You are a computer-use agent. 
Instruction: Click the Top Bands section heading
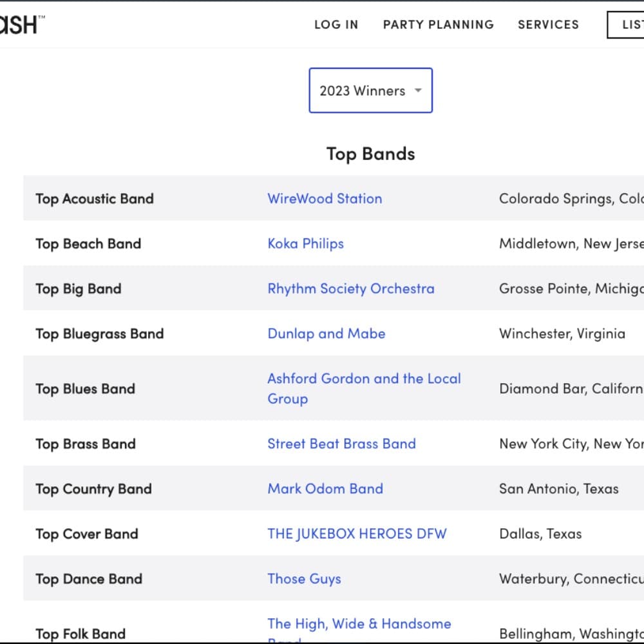370,154
